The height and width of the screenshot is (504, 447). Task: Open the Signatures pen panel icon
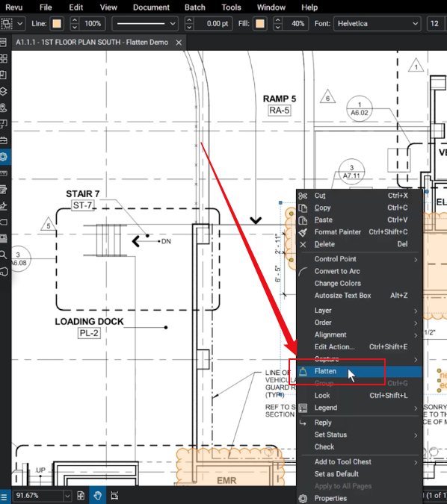point(3,206)
